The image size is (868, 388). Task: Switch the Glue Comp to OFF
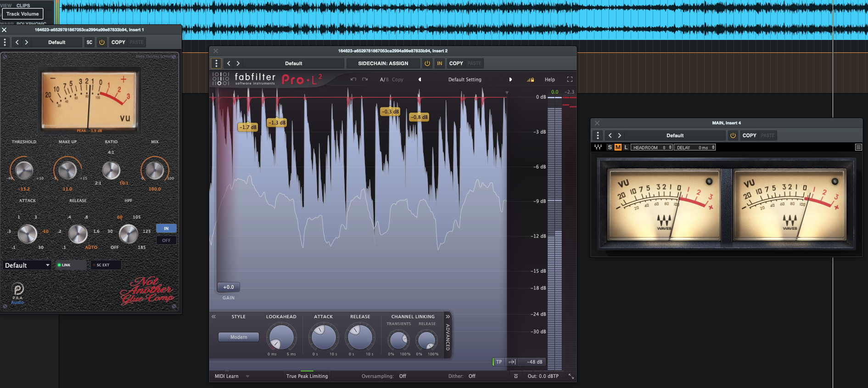[166, 240]
